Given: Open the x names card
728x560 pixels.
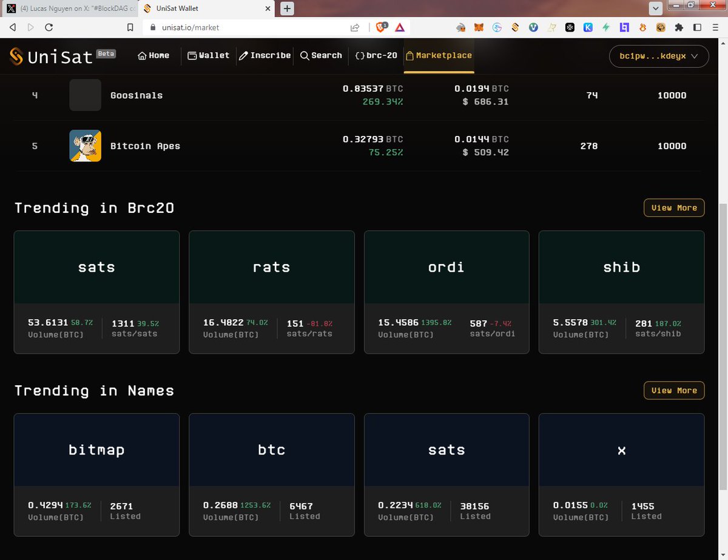Looking at the screenshot, I should click(622, 475).
